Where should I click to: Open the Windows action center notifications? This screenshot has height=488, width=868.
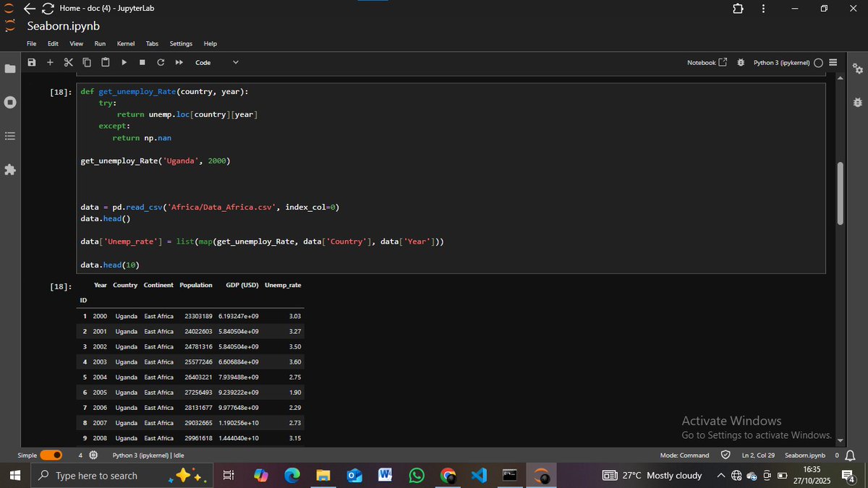[x=850, y=475]
